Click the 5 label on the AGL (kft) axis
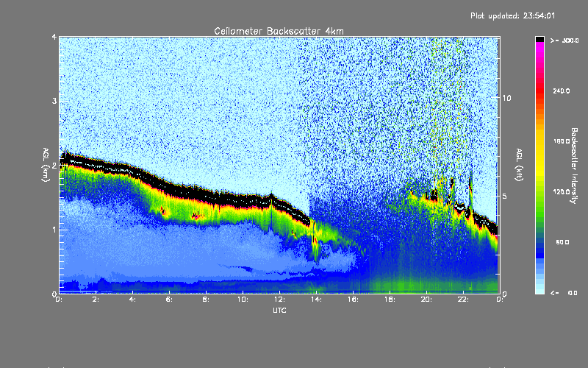This screenshot has height=368, width=588. [505, 197]
